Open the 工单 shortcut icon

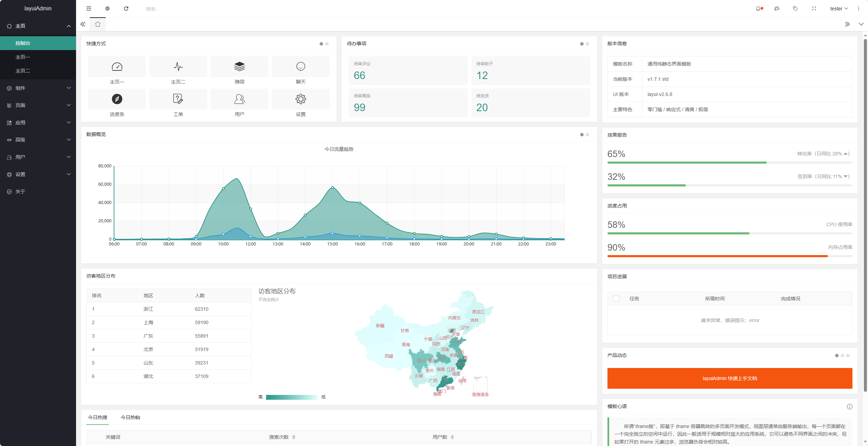point(178,99)
